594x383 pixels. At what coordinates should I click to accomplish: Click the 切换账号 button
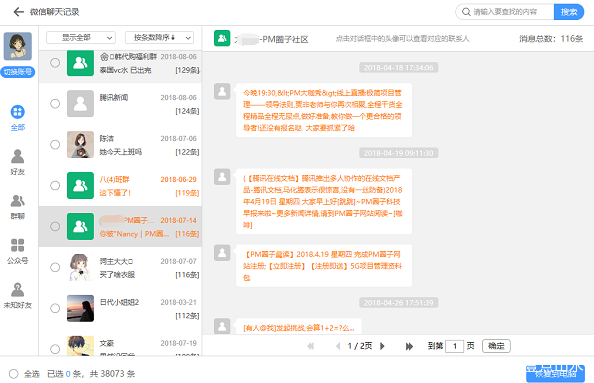point(17,72)
